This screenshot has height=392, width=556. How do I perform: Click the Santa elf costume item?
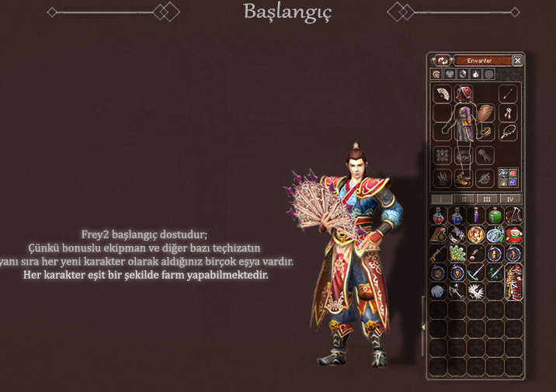coord(513,234)
